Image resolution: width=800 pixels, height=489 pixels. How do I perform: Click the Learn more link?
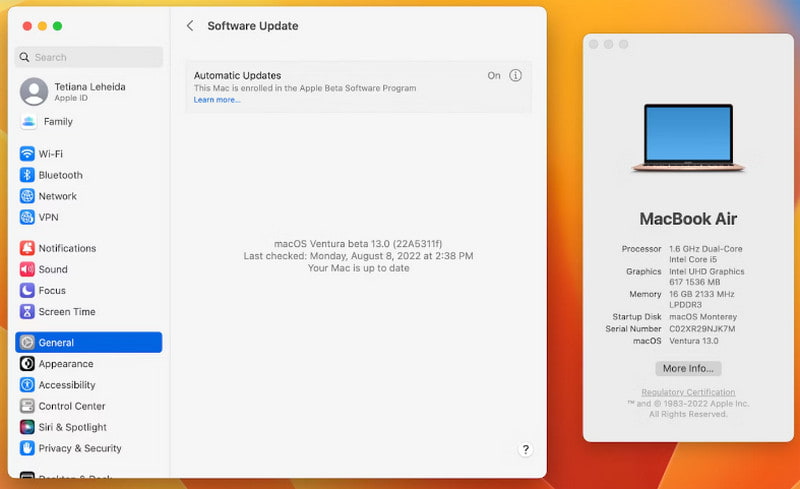pyautogui.click(x=217, y=100)
